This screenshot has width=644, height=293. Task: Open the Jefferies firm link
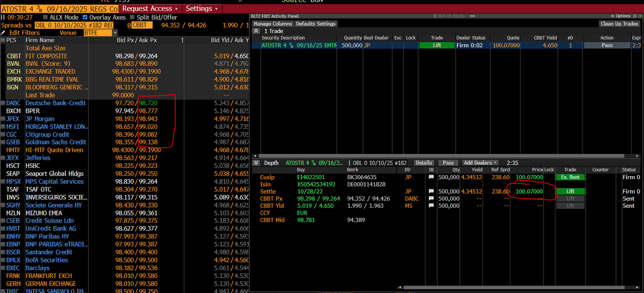(38, 158)
